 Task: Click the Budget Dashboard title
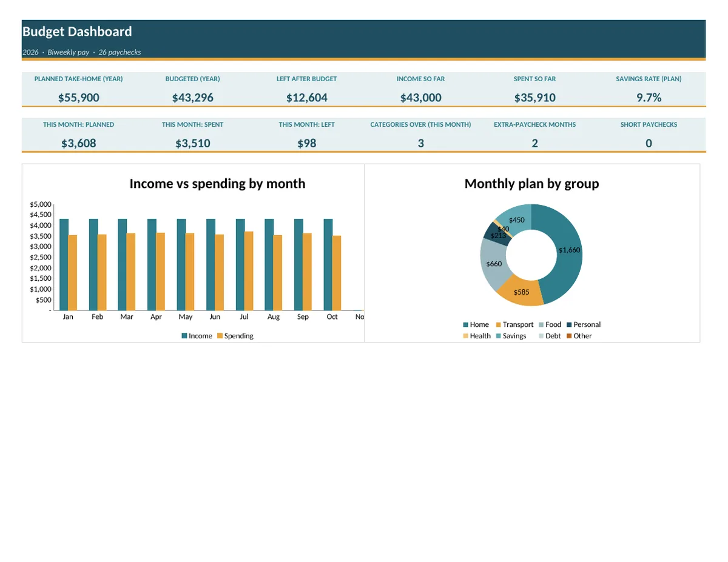(x=77, y=32)
